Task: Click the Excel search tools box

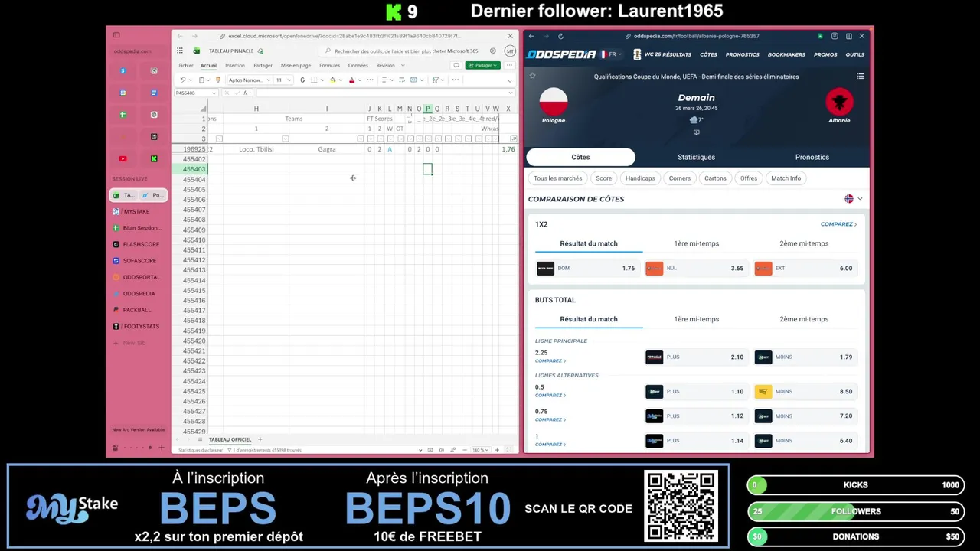Action: pos(376,51)
